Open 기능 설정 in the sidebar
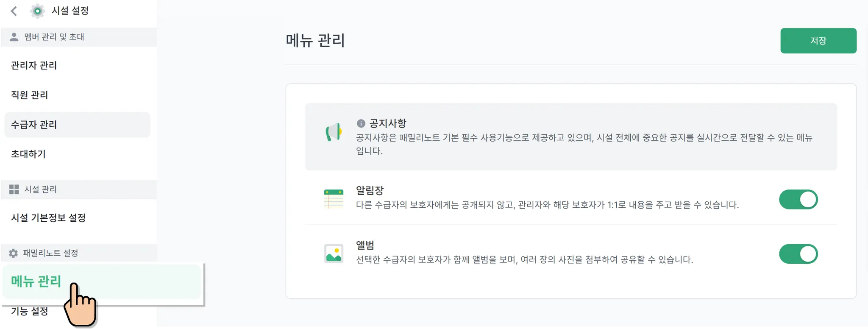This screenshot has width=868, height=329. pyautogui.click(x=30, y=311)
